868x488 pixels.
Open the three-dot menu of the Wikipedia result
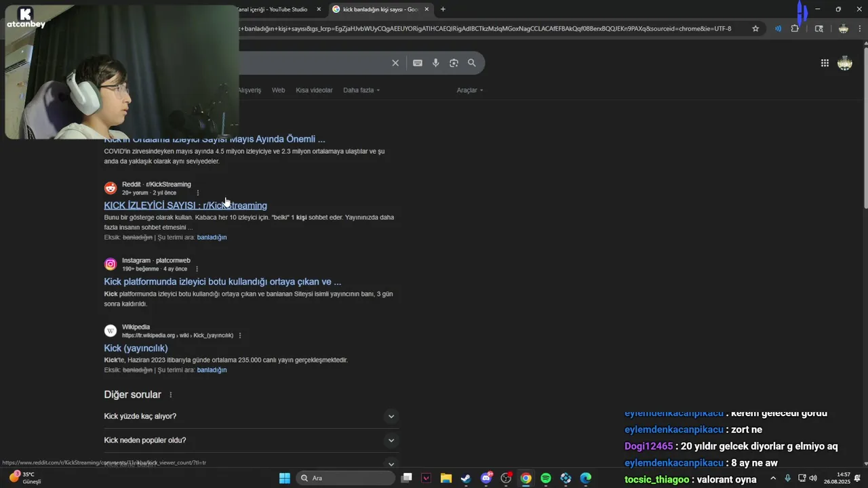click(x=240, y=335)
